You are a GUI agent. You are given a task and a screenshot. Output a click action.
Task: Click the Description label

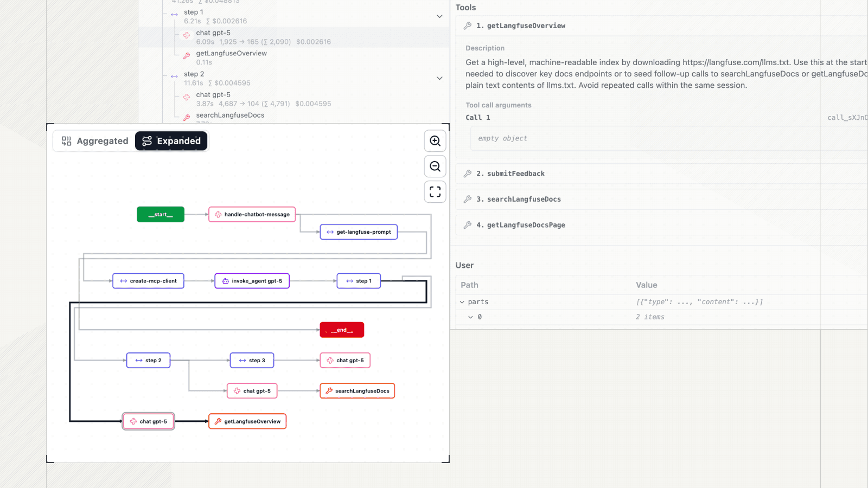(x=485, y=48)
